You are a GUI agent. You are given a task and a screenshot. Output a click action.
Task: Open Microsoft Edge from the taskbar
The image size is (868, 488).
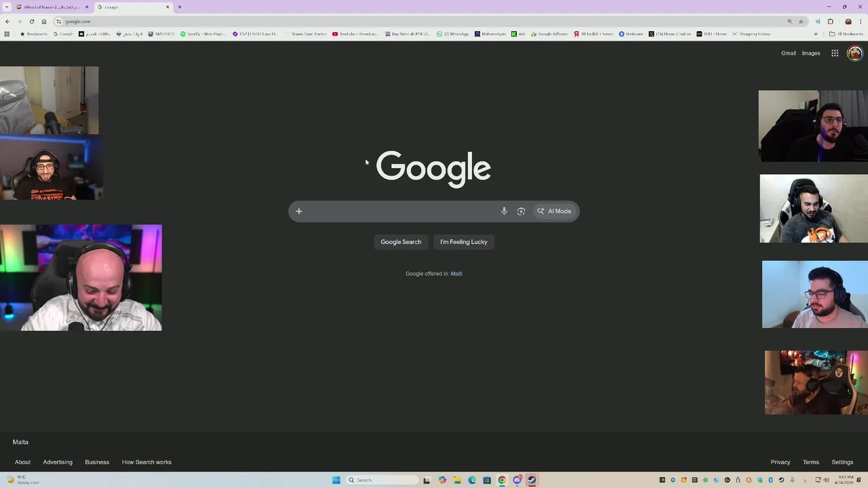pyautogui.click(x=472, y=481)
